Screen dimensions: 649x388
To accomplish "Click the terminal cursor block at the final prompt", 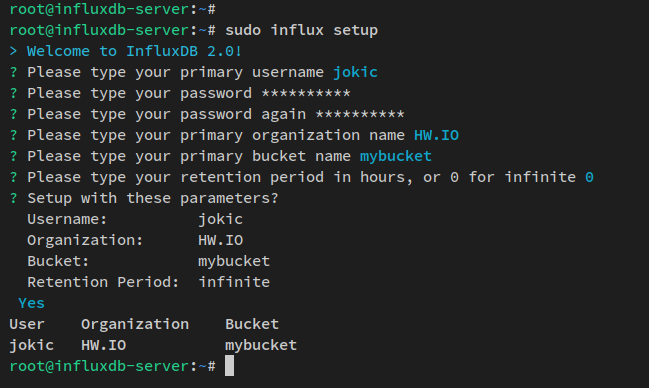I will tap(229, 366).
